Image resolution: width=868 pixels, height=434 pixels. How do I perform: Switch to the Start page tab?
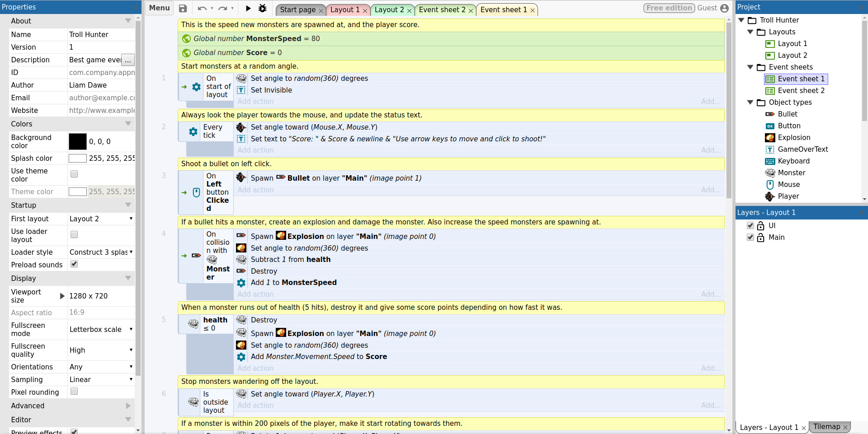pyautogui.click(x=298, y=10)
